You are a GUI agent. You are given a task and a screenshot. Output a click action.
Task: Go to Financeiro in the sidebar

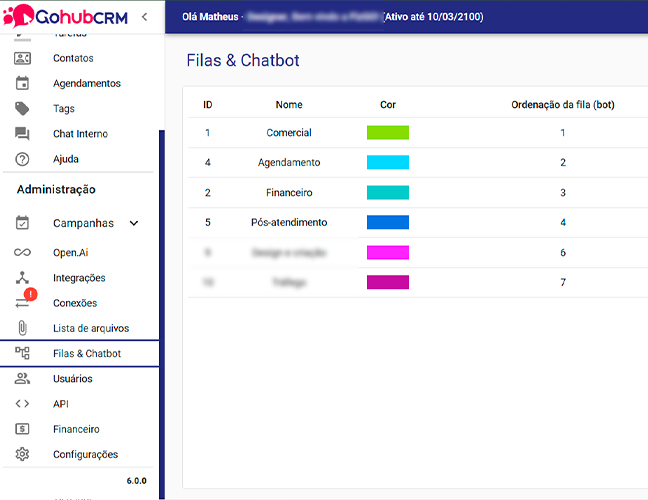pyautogui.click(x=76, y=429)
